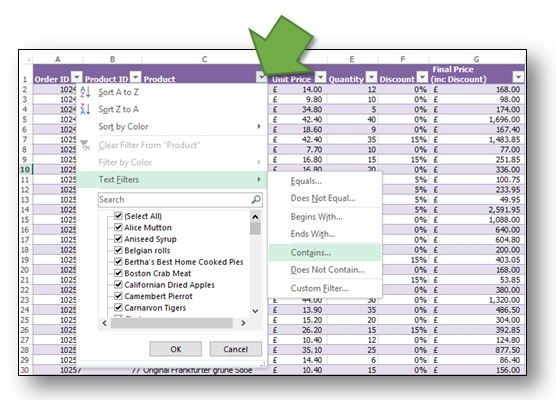Click the magnifier icon in Search box
556x400 pixels.
256,200
